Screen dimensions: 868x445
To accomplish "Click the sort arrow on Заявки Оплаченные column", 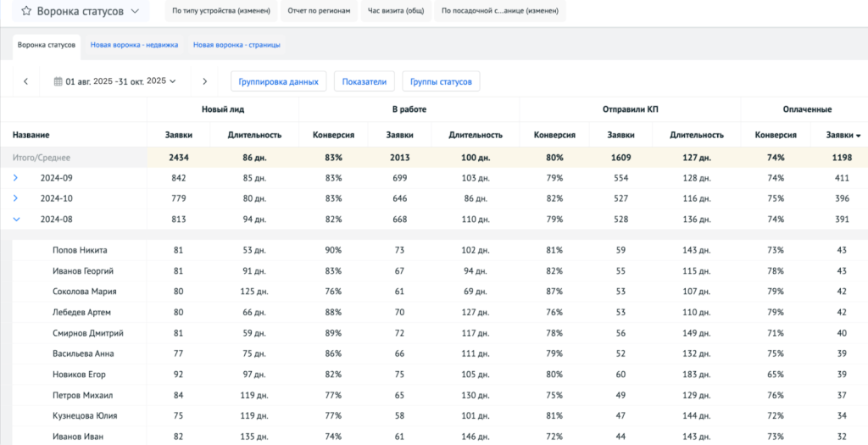I will pyautogui.click(x=858, y=136).
